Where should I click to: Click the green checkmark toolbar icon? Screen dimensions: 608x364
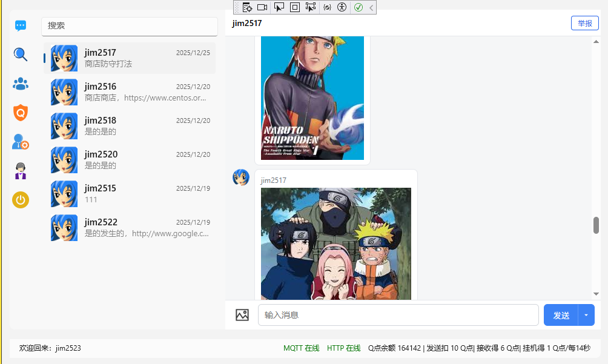[359, 7]
